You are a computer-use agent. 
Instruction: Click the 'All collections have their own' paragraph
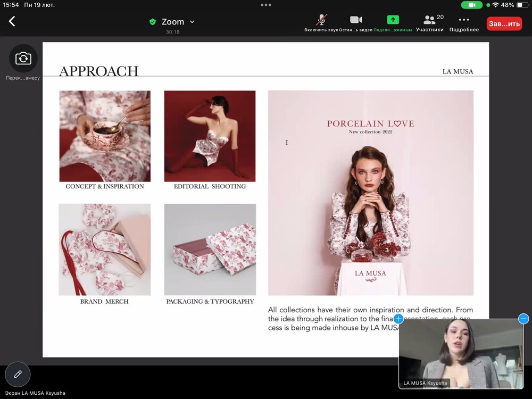pos(370,319)
